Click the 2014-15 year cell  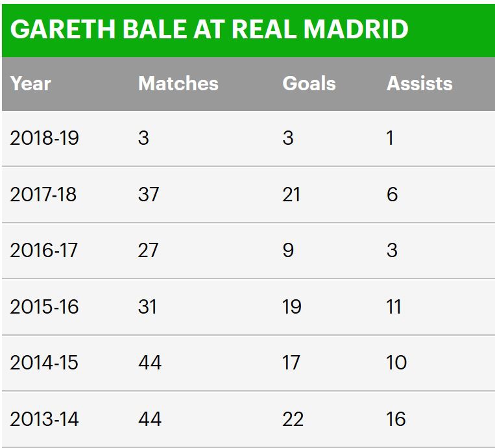(x=44, y=362)
